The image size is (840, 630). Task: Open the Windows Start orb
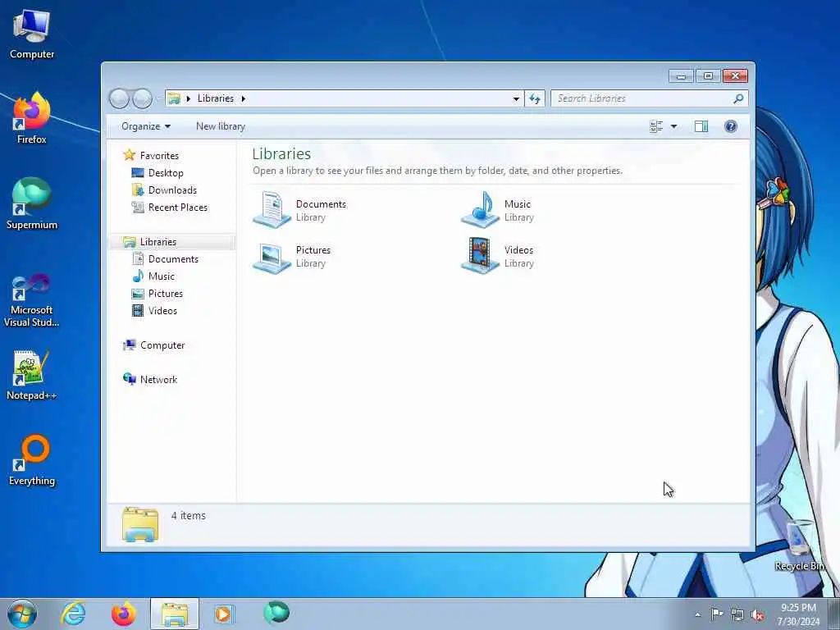[x=22, y=614]
